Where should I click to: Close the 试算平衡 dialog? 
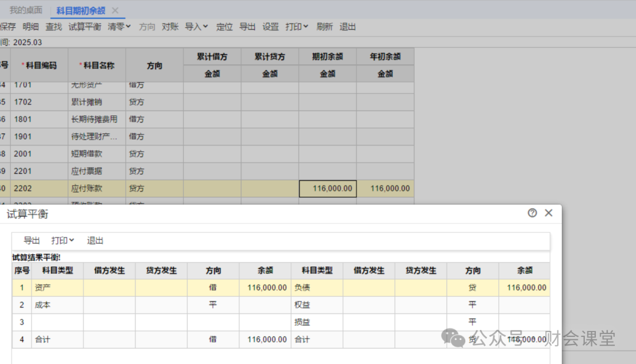coord(549,213)
